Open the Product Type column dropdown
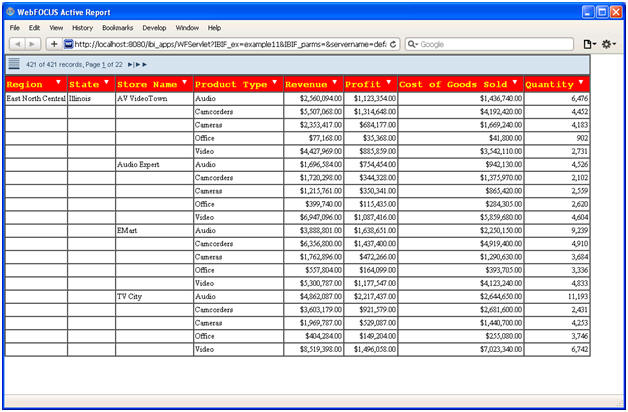Screen dimensions: 628x412 pos(275,82)
